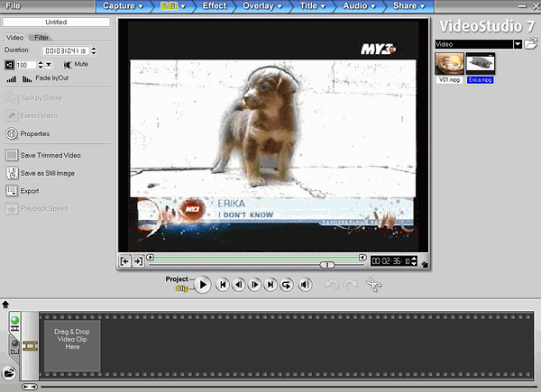Click the insert media folder icon by the timeline

click(x=9, y=373)
